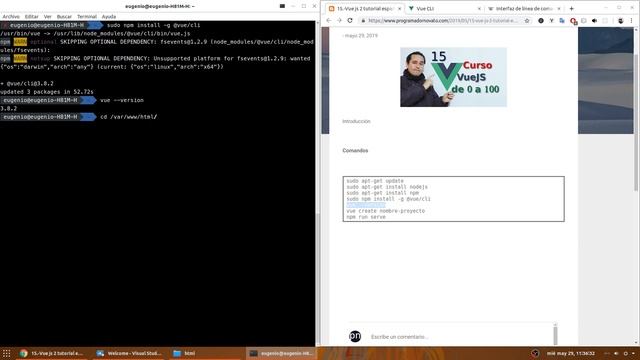
Task: Click the red tray icon beside the clock
Action: point(535,353)
